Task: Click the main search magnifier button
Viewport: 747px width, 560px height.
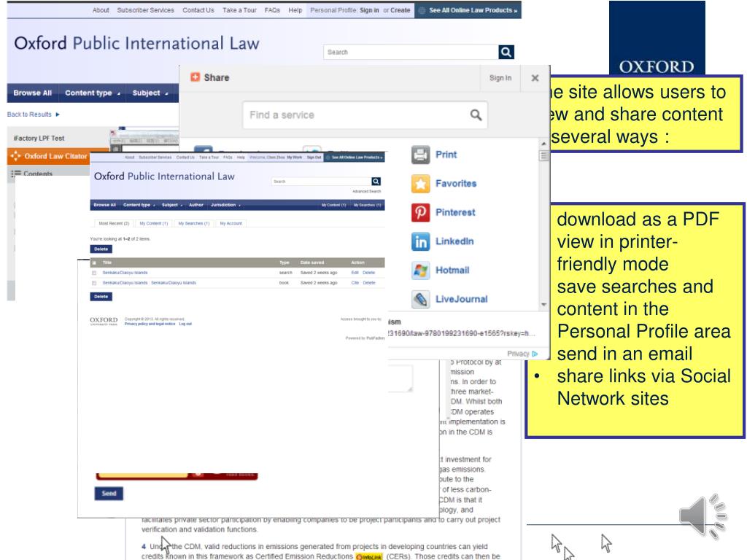Action: pos(506,52)
